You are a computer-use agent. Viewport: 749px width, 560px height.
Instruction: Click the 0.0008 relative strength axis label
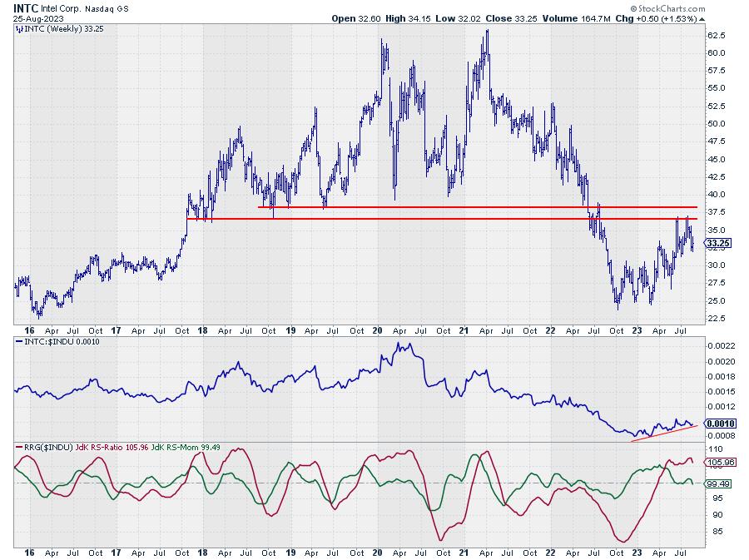click(x=722, y=436)
